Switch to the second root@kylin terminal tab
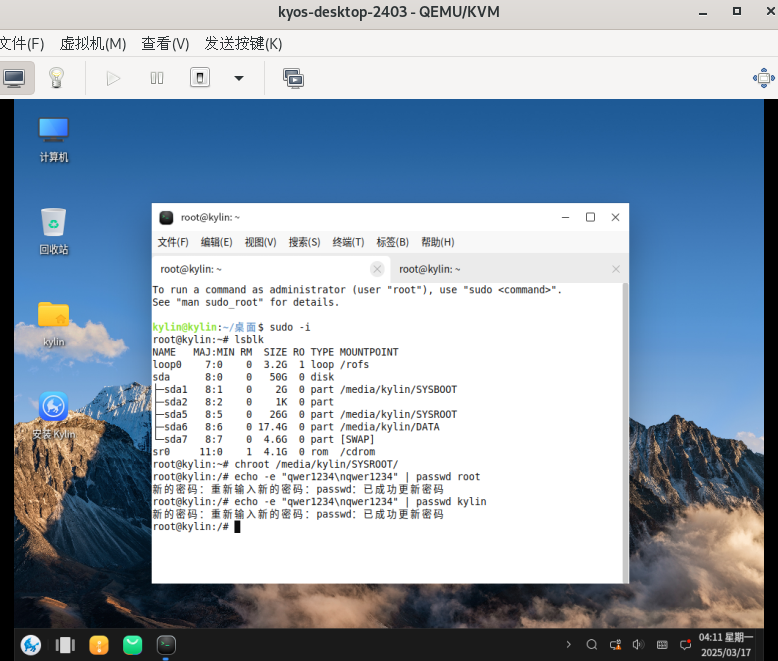 point(509,269)
